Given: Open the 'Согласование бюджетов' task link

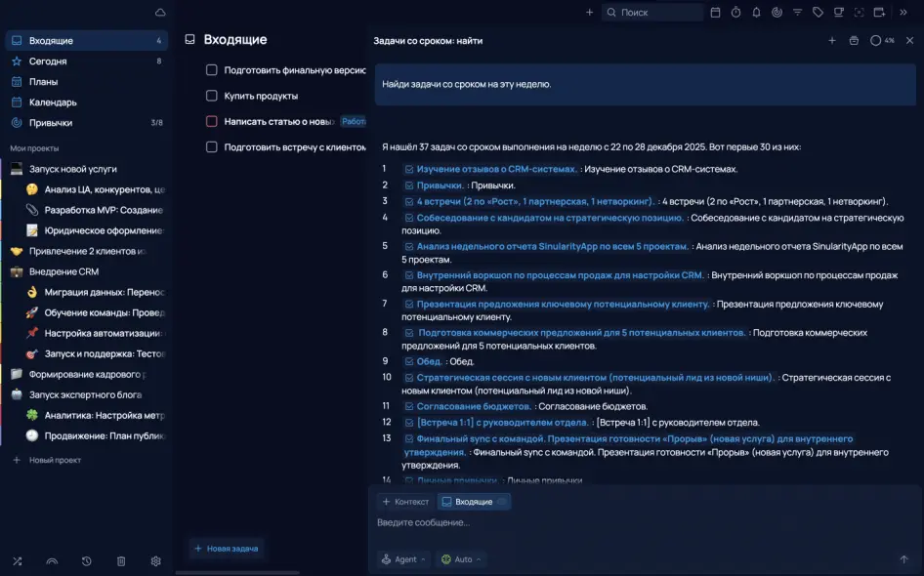Looking at the screenshot, I should (473, 406).
